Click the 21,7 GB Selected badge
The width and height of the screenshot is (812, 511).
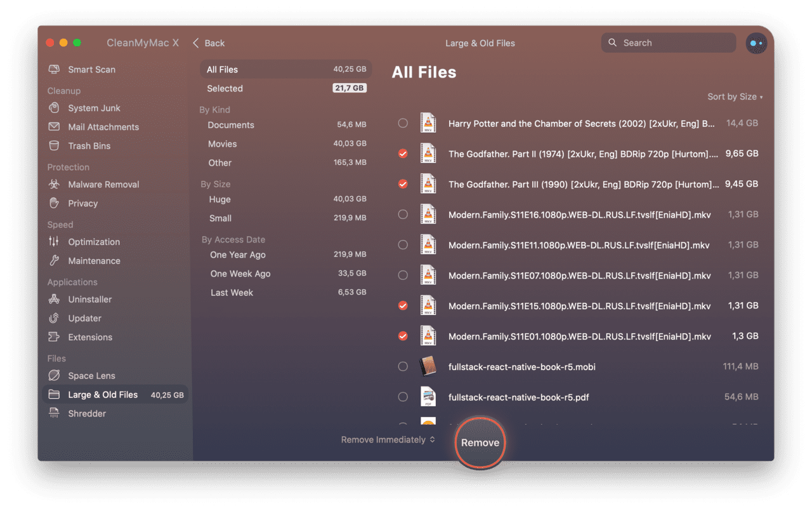(x=350, y=88)
